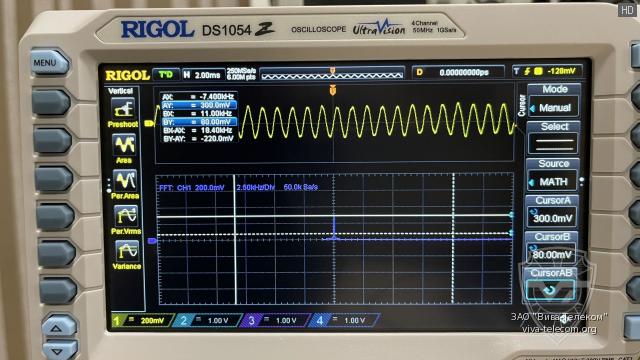
Task: Click the dashed vertical cursor B line
Action: pos(453,239)
